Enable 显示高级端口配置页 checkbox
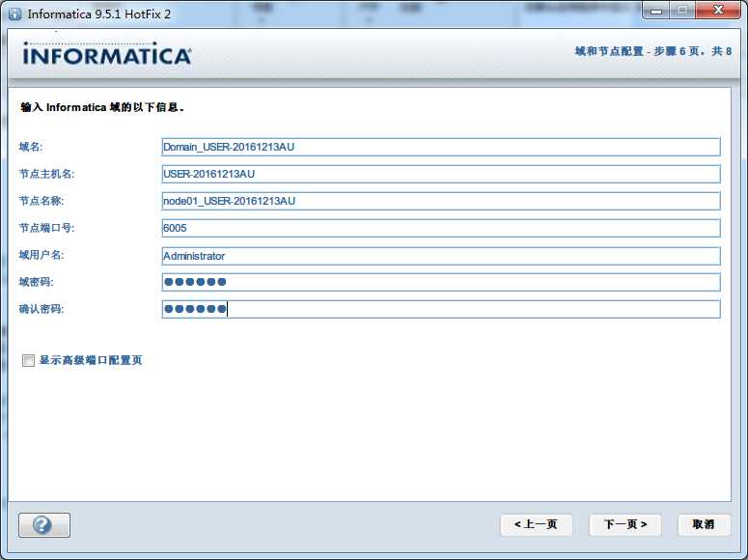This screenshot has height=560, width=748. click(29, 360)
